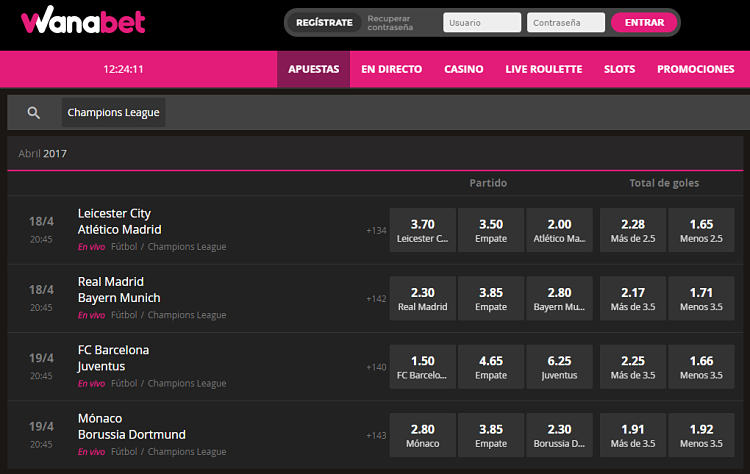This screenshot has width=750, height=474.
Task: Go to the SLOTS tab
Action: tap(619, 69)
